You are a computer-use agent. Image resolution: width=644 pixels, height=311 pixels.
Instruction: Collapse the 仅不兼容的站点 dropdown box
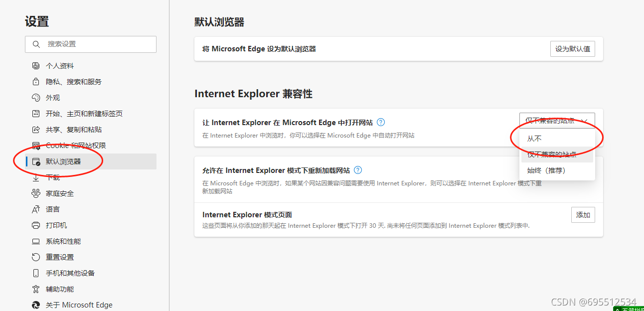pyautogui.click(x=557, y=121)
